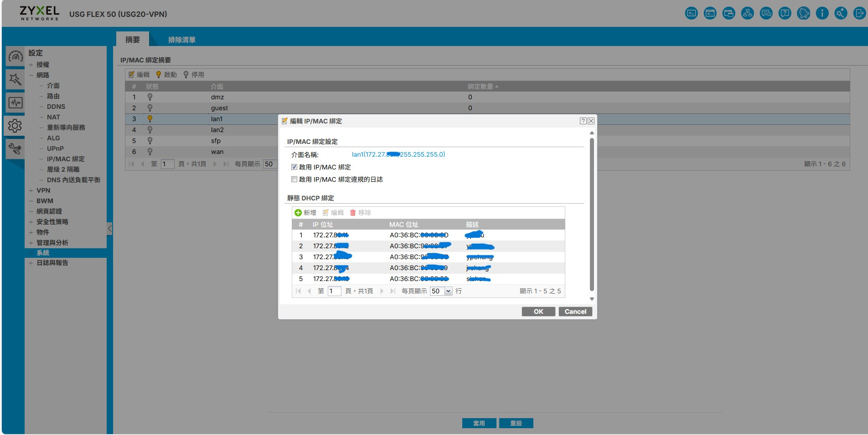
Task: Open the help question-mark icon
Action: tap(785, 13)
